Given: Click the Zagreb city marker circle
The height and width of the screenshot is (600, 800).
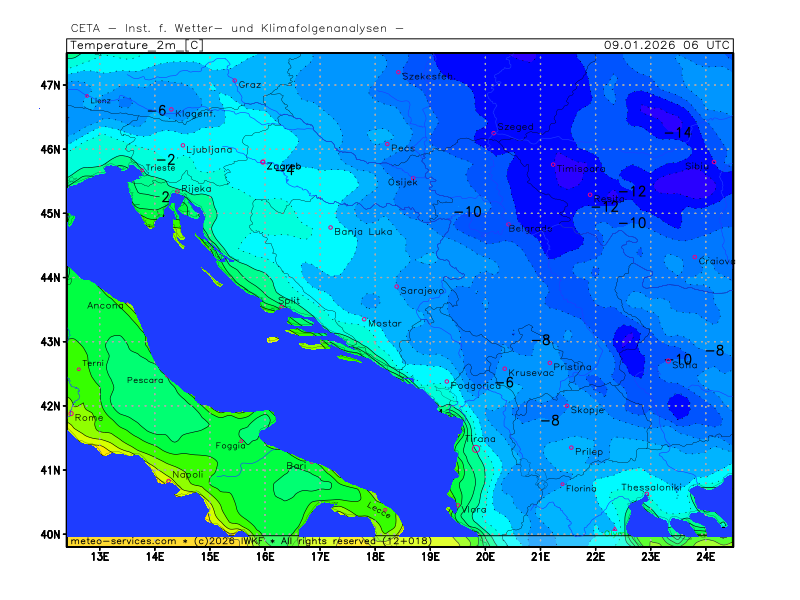Looking at the screenshot, I should (263, 162).
